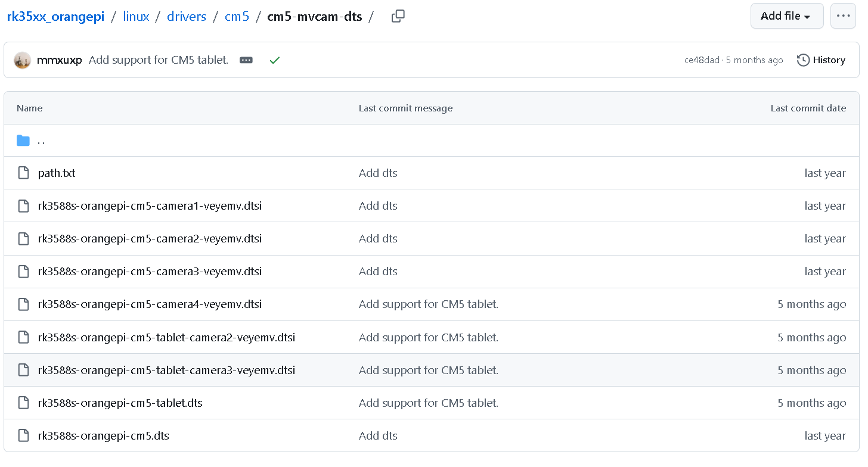This screenshot has height=467, width=868.
Task: Navigate to the cm5 breadcrumb folder
Action: tap(237, 17)
